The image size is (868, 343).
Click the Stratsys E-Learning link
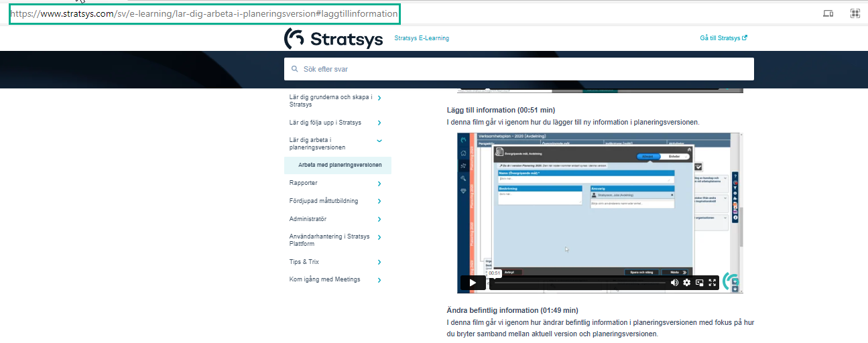pyautogui.click(x=422, y=38)
